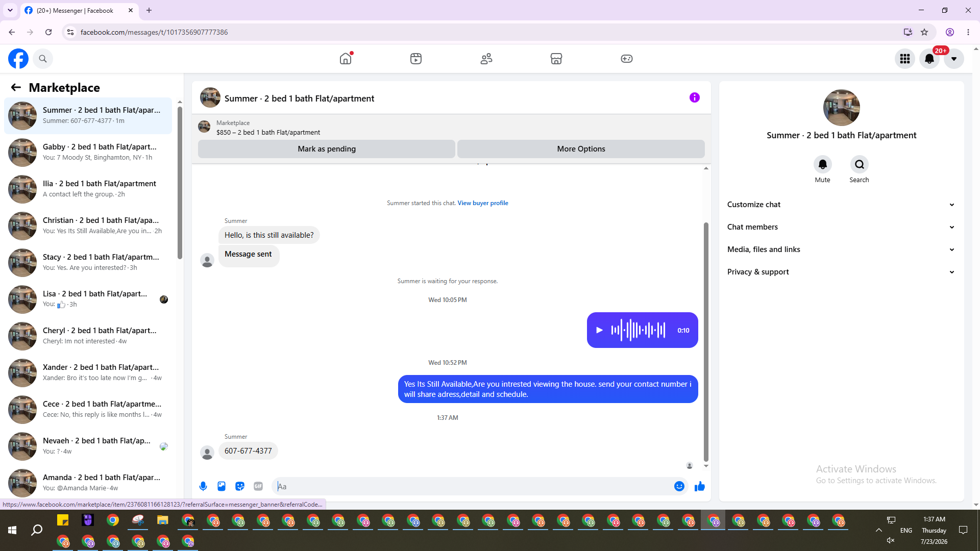The image size is (980, 551).
Task: Click the address bar URL
Action: [x=154, y=32]
